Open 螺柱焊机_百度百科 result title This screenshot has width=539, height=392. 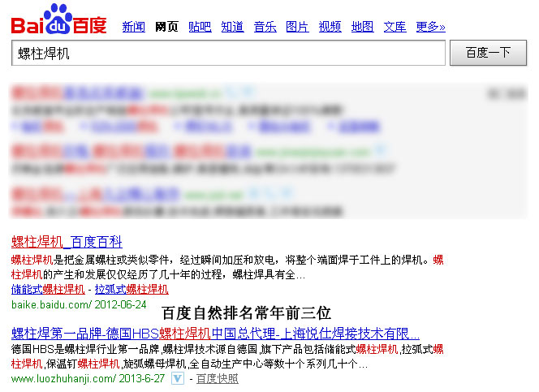[x=67, y=241]
